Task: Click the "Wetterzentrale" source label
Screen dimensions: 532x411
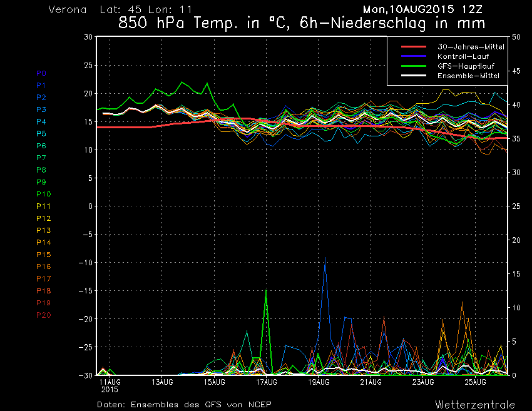Action: [x=475, y=405]
